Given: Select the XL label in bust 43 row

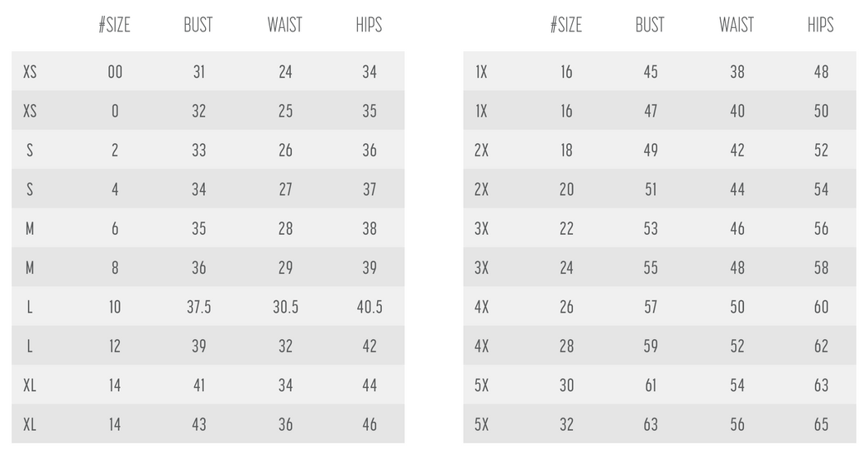Looking at the screenshot, I should point(30,424).
